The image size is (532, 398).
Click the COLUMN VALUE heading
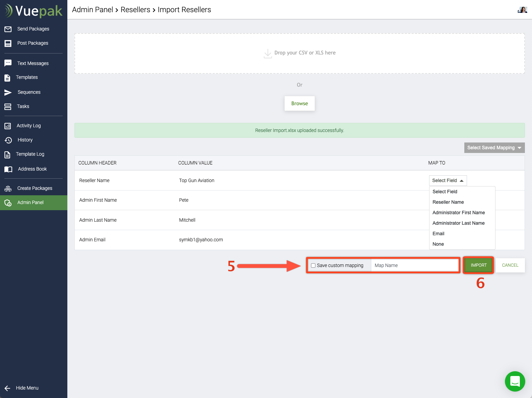pos(195,163)
